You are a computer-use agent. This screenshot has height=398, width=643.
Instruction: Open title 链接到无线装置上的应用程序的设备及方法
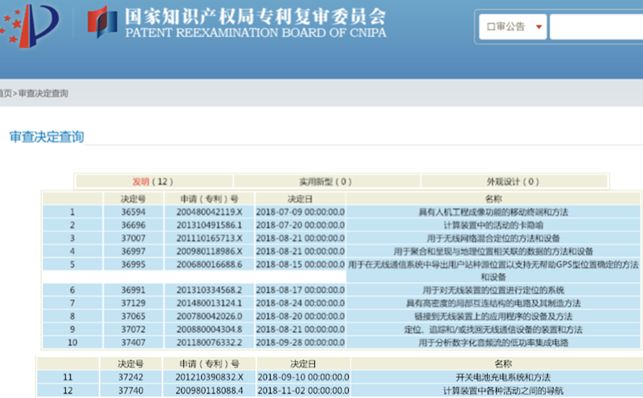[493, 316]
